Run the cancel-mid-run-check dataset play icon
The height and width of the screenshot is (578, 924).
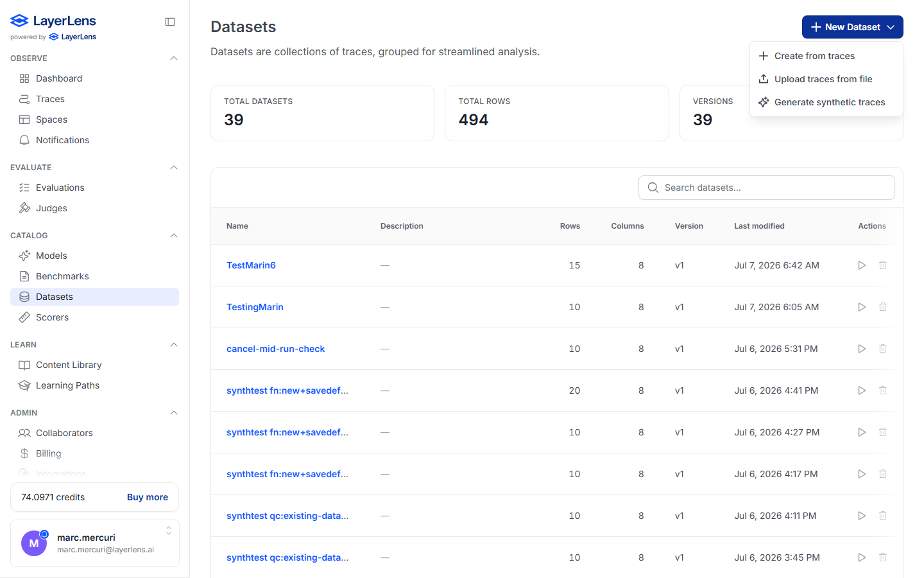click(x=862, y=349)
